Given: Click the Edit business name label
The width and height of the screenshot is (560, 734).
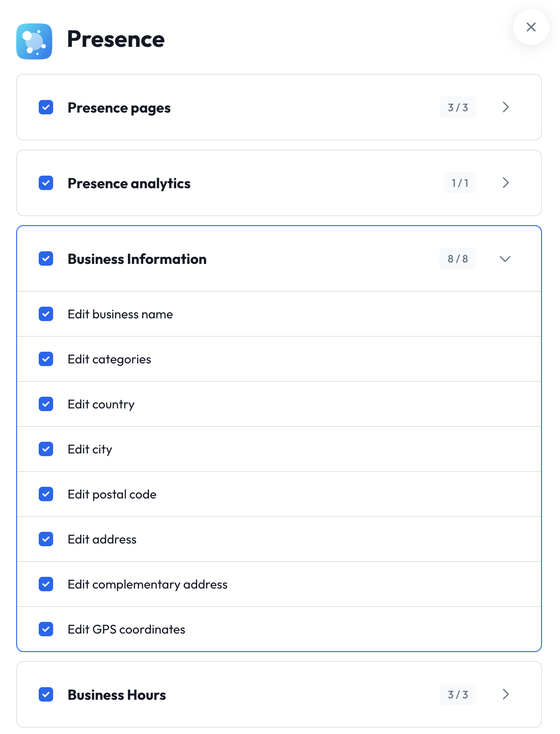Looking at the screenshot, I should [x=120, y=314].
